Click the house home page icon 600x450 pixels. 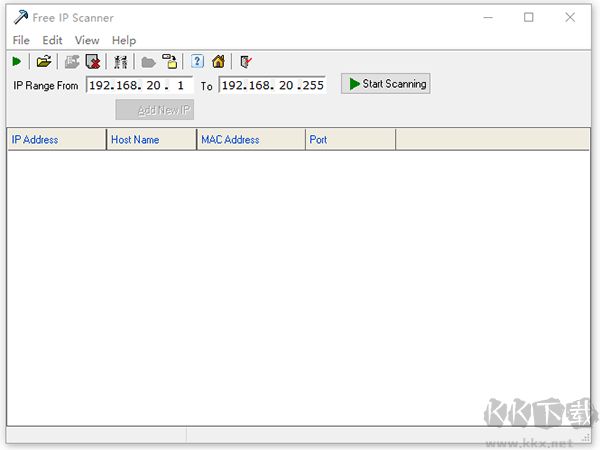[218, 61]
